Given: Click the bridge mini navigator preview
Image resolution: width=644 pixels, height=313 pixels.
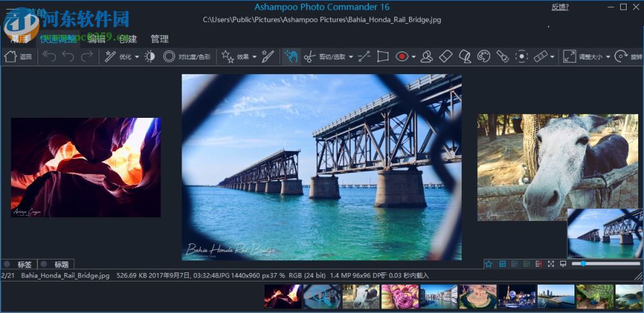Looking at the screenshot, I should click(605, 233).
